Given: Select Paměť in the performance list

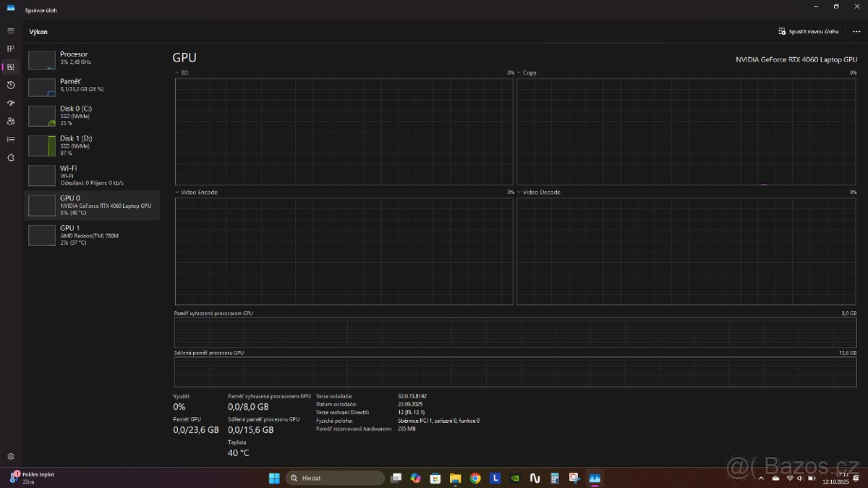Looking at the screenshot, I should pos(92,86).
